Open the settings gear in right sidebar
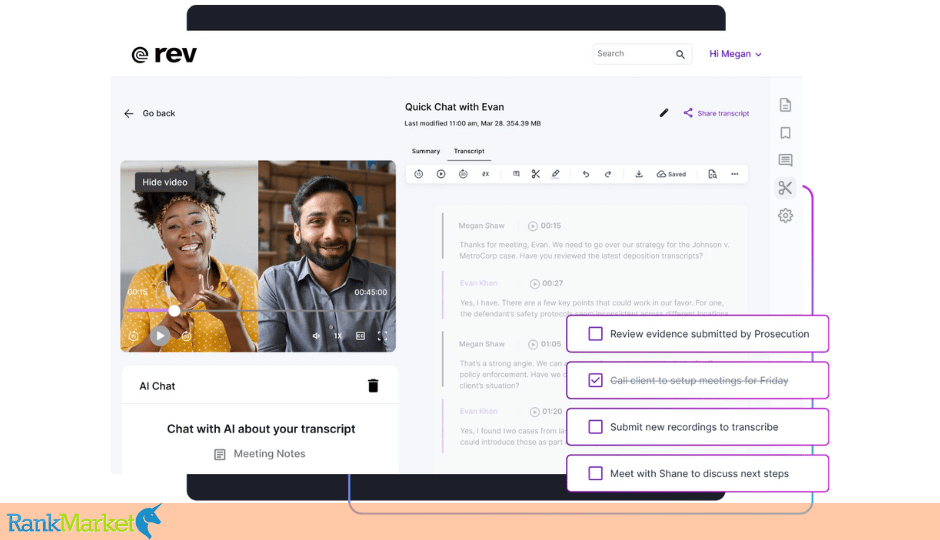 tap(785, 215)
